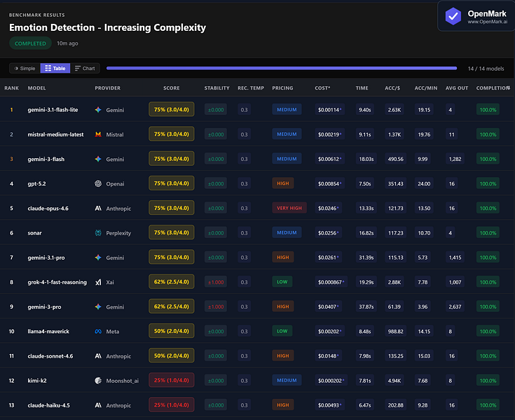515x420 pixels.
Task: Click the benchmark progress bar
Action: point(282,69)
